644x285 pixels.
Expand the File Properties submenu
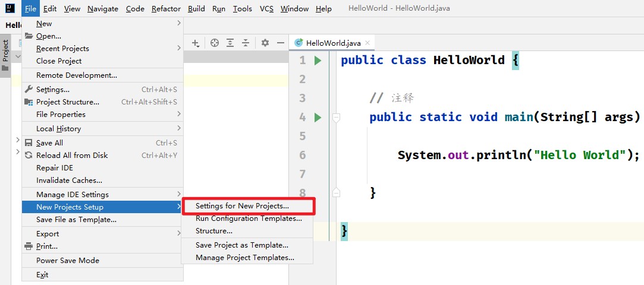(102, 114)
